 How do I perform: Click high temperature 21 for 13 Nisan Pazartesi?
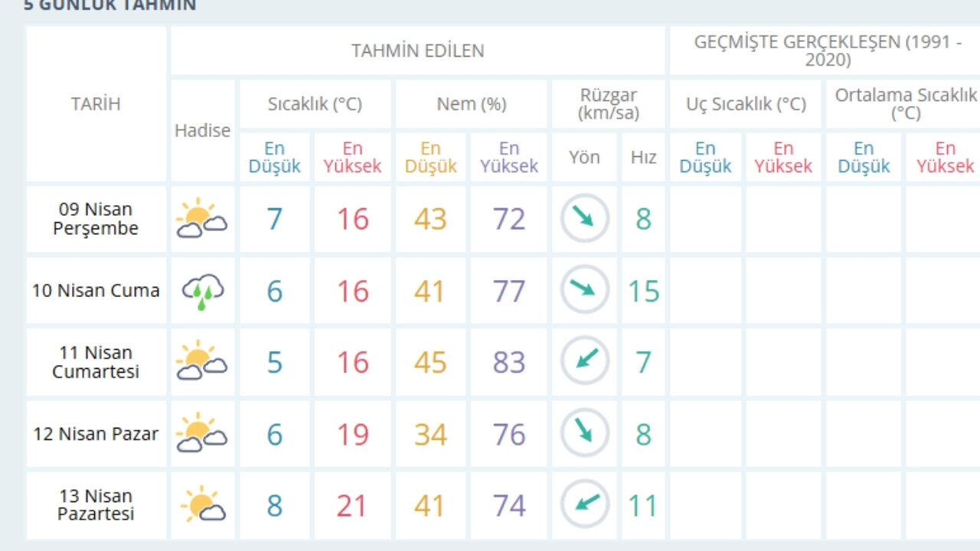tap(352, 506)
